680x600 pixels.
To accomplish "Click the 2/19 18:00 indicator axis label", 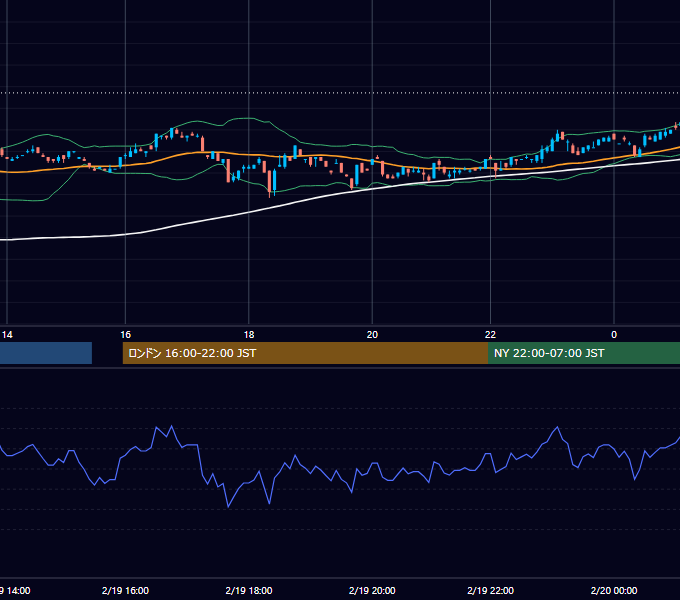I will click(x=249, y=590).
